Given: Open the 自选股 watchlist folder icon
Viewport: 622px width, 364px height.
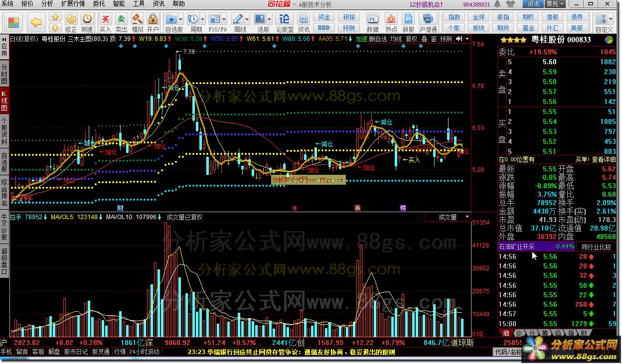Looking at the screenshot, I should click(172, 19).
